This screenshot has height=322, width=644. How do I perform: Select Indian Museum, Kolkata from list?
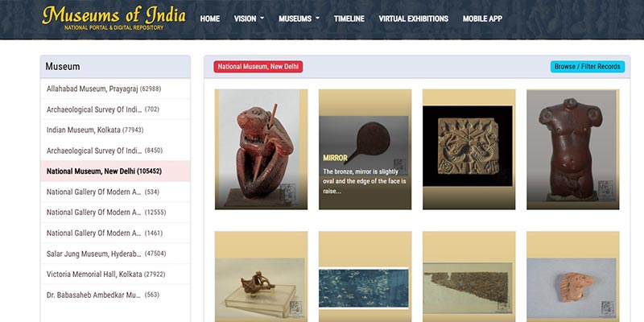tap(95, 130)
